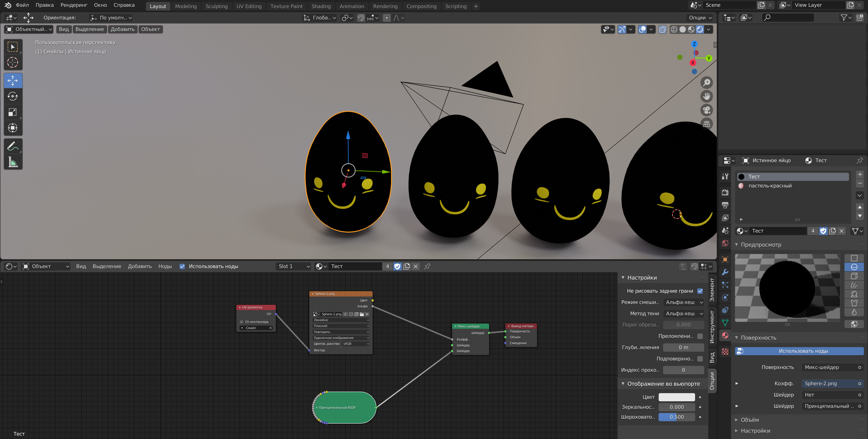Expand the 'Объём' section expander
The image size is (868, 439).
(737, 419)
